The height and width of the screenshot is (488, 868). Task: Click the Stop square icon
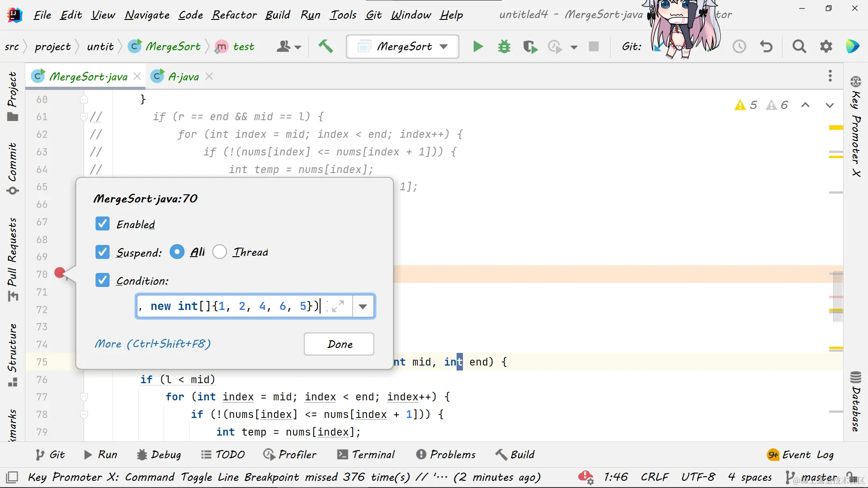point(594,47)
